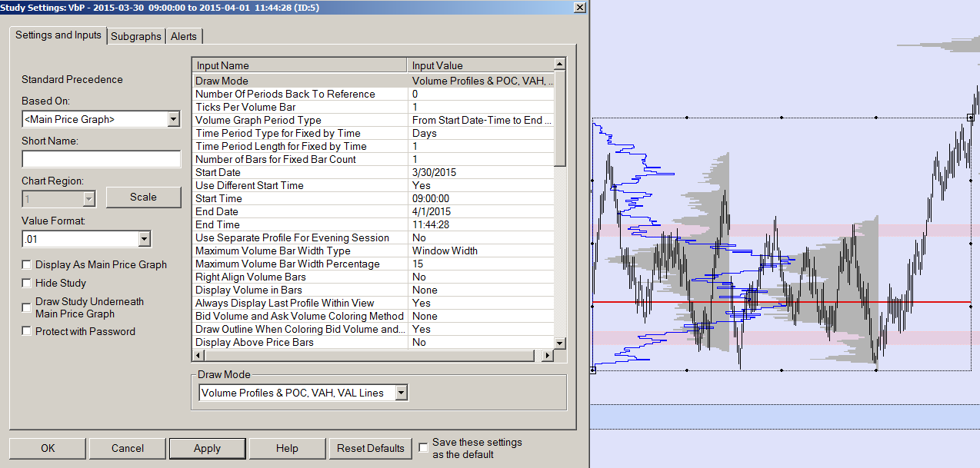Screen dimensions: 980x468
Task: Check Protect with Password option
Action: tap(27, 331)
